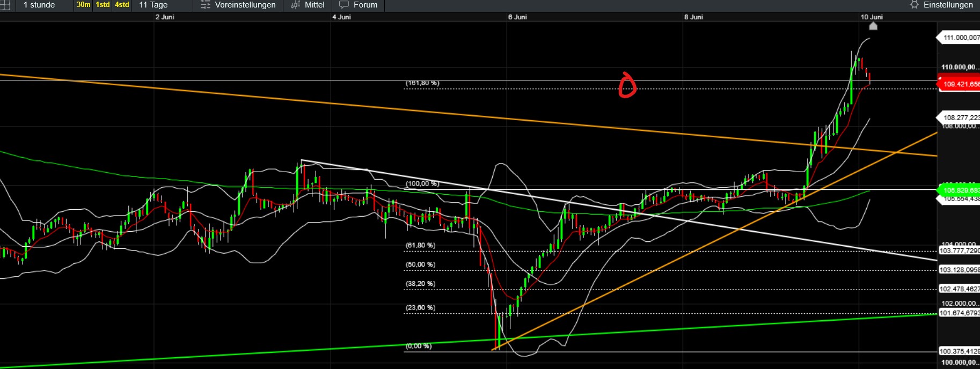The height and width of the screenshot is (369, 980).
Task: Click the (100,00 %) Fibonacci label
Action: [x=422, y=183]
